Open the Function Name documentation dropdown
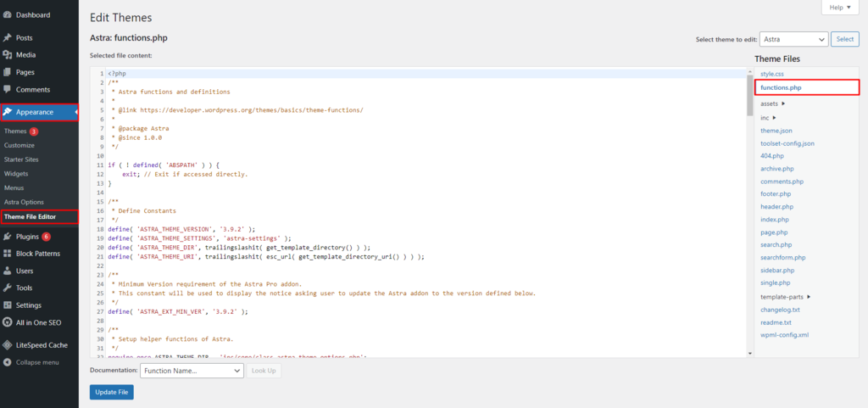The width and height of the screenshot is (868, 408). pyautogui.click(x=192, y=371)
